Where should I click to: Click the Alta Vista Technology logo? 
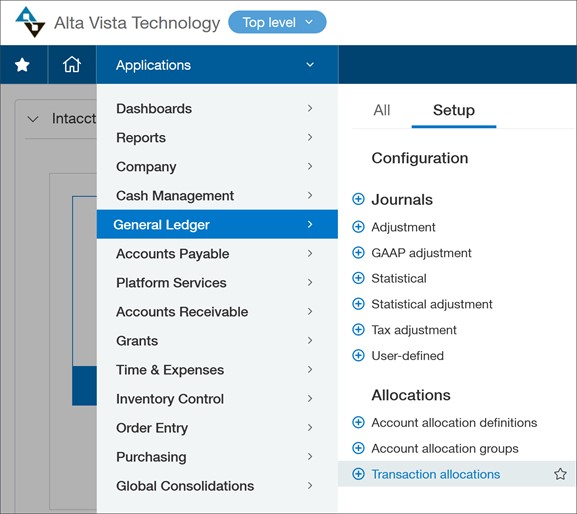click(x=30, y=22)
